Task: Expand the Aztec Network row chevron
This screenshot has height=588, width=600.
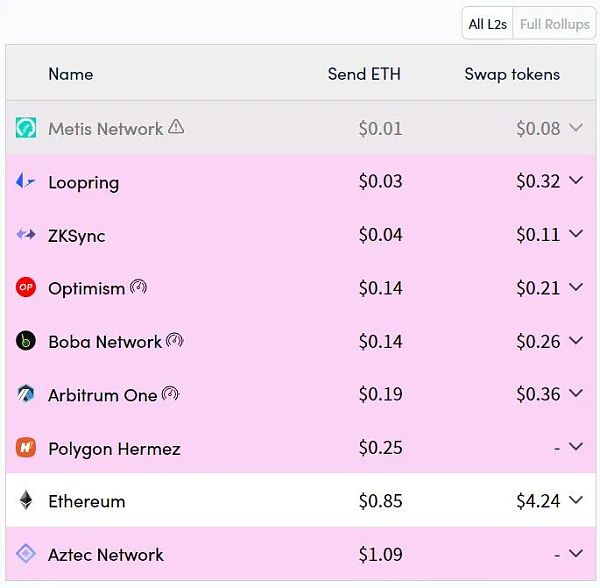Action: [575, 554]
